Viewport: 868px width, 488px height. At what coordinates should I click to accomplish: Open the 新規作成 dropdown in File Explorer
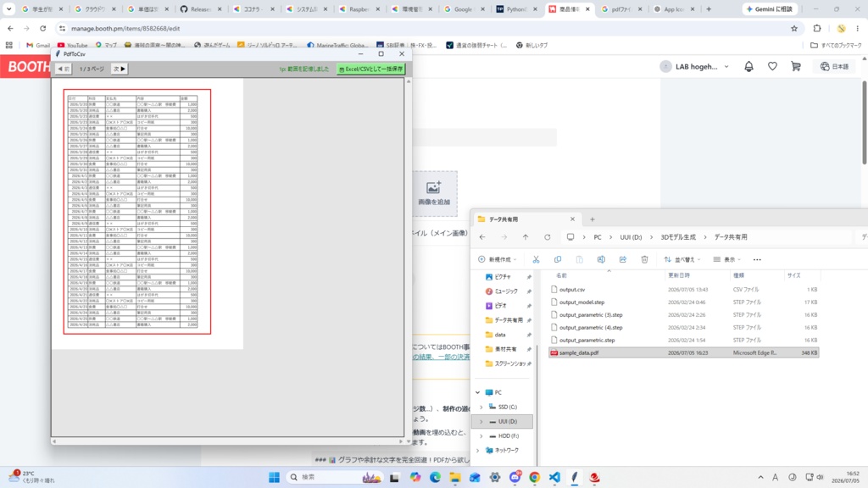pos(497,259)
